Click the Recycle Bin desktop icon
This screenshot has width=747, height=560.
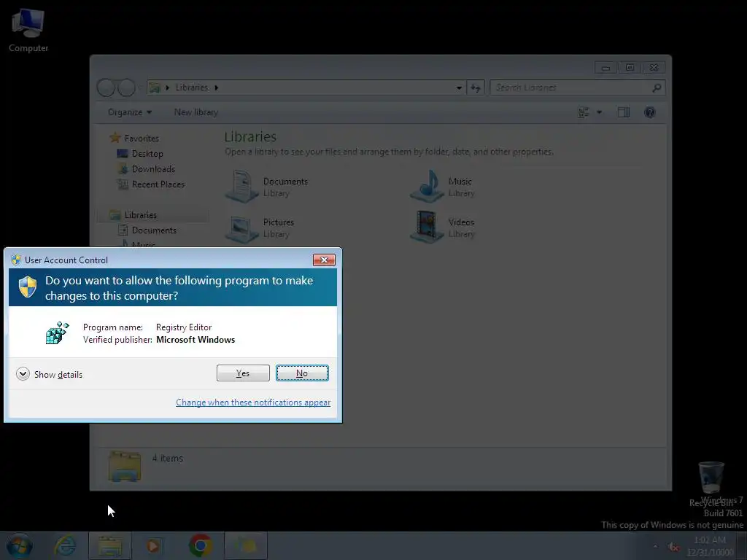point(711,483)
